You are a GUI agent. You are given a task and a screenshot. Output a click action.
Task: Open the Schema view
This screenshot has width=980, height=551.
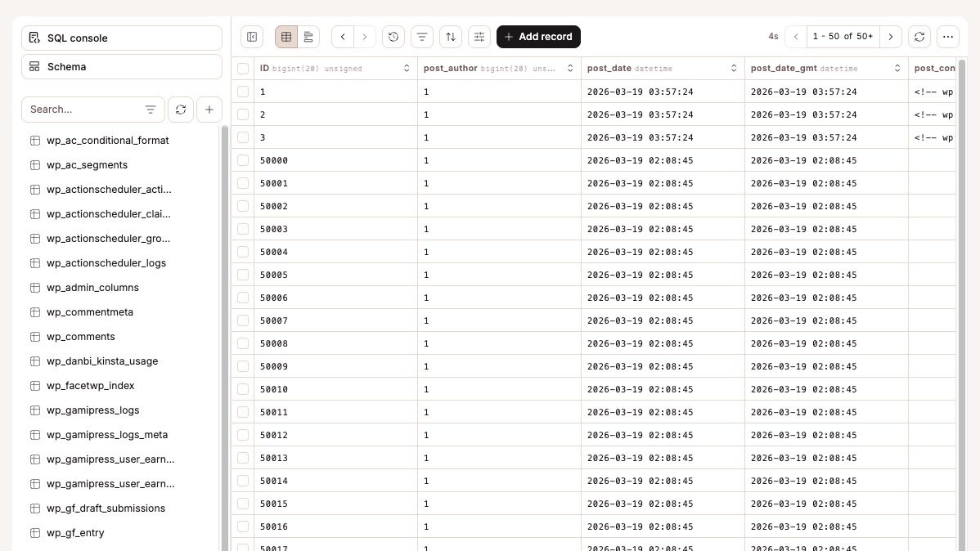122,67
